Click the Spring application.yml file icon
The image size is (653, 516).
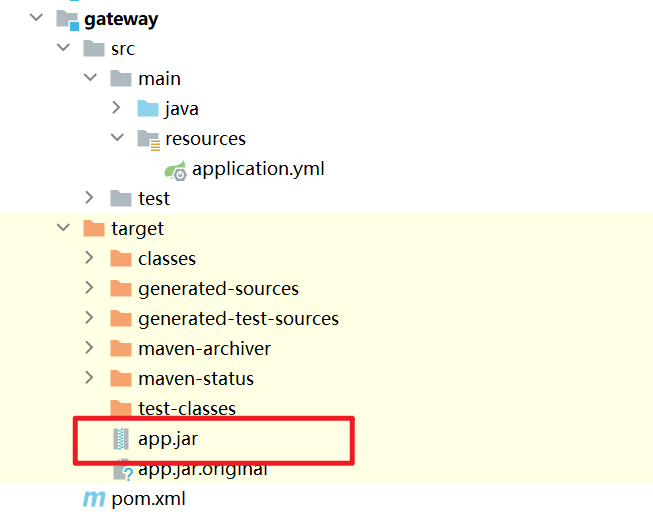(x=176, y=169)
